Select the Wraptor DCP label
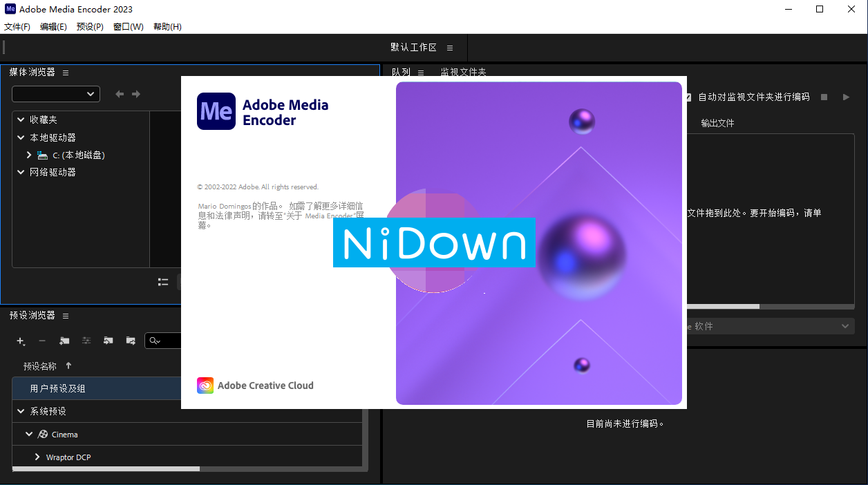868x485 pixels. click(x=68, y=457)
